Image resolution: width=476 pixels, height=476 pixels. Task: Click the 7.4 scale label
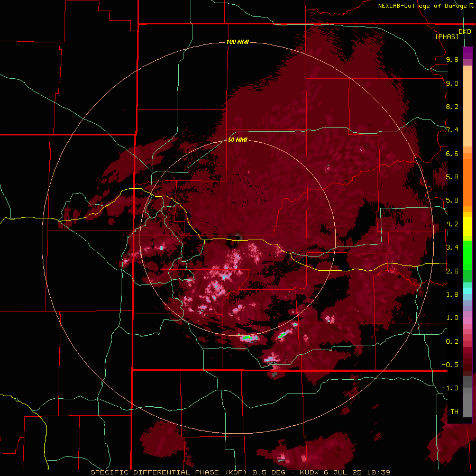click(452, 130)
